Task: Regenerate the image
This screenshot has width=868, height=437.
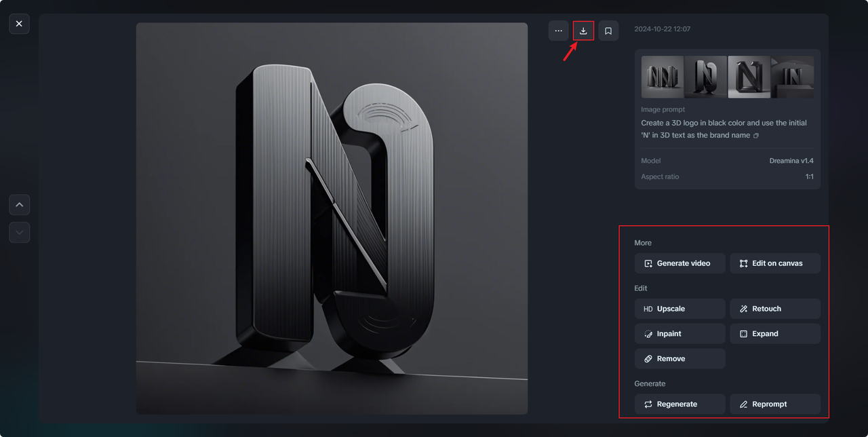Action: [680, 404]
